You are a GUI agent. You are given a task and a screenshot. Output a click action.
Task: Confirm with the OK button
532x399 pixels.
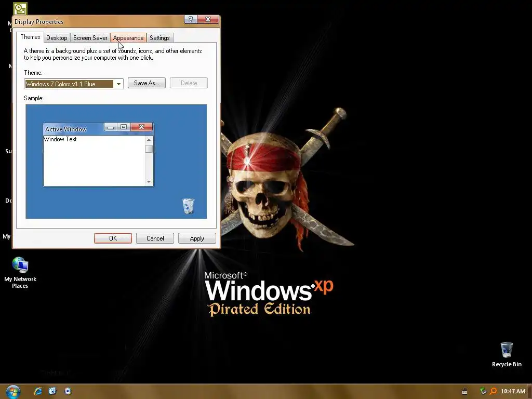click(x=113, y=238)
